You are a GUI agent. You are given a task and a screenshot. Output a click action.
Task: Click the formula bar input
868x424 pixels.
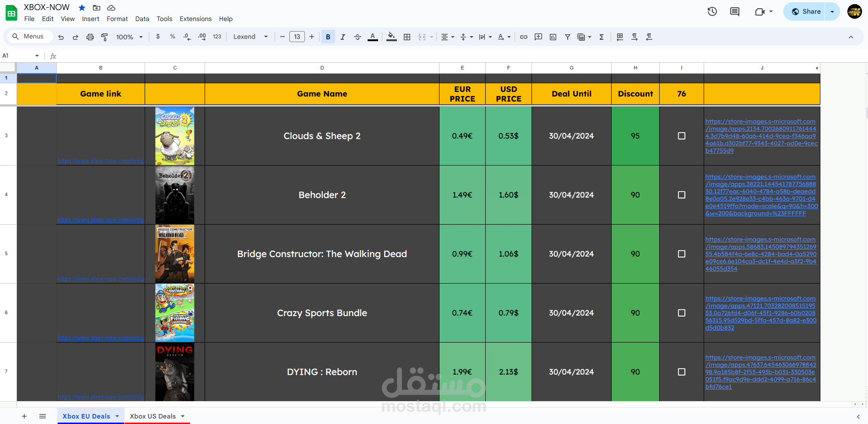point(462,56)
